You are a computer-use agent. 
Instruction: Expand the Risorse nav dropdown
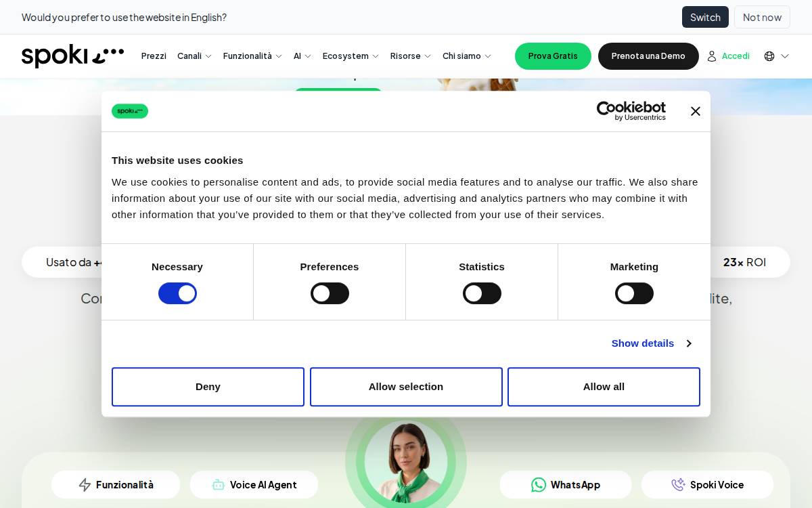[410, 56]
